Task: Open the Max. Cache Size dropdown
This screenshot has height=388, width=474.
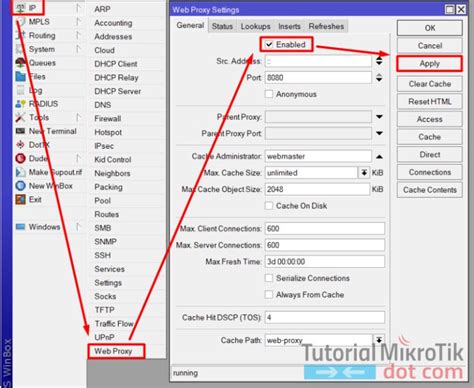Action: (364, 173)
